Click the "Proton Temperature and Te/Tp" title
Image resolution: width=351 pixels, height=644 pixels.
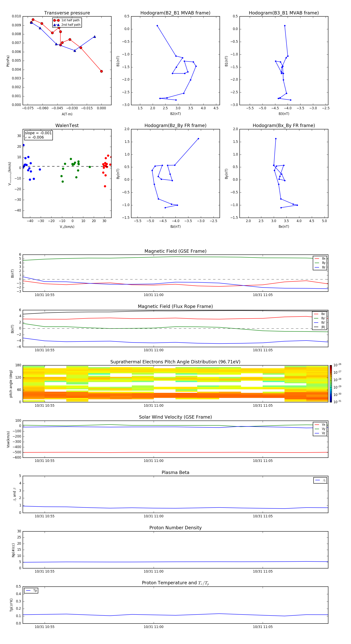175,583
